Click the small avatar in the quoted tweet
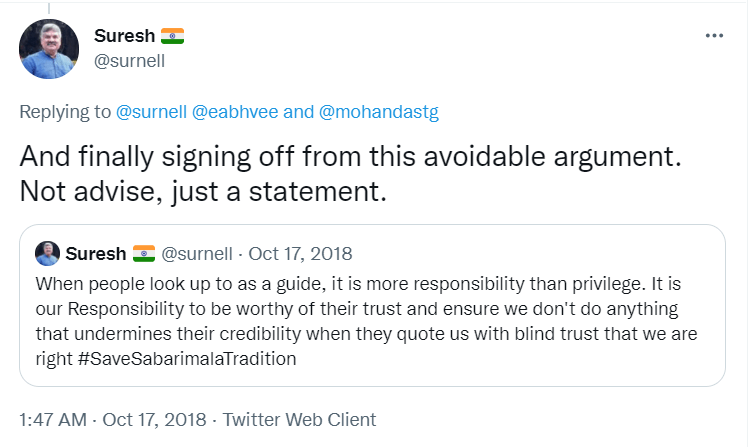Screen dimensions: 754x447 pyautogui.click(x=47, y=253)
